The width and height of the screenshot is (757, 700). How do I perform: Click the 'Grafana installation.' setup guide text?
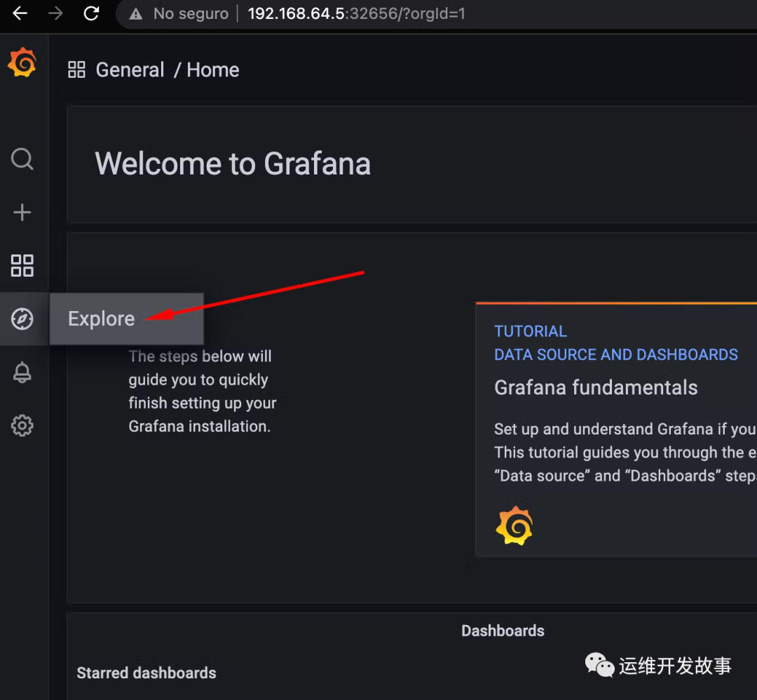(x=199, y=426)
